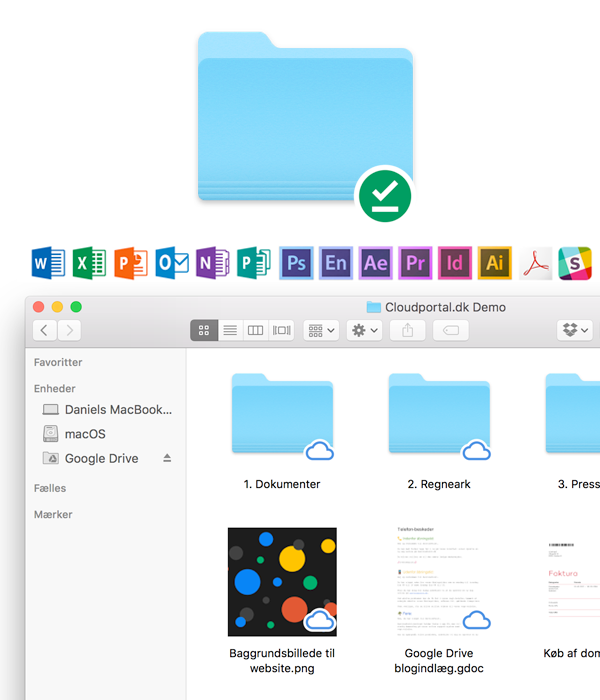600x700 pixels.
Task: Click the Fælles sidebar heading
Action: pyautogui.click(x=50, y=488)
